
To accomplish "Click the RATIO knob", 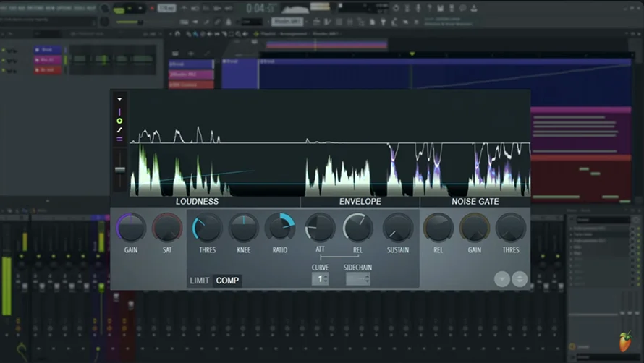I will pyautogui.click(x=280, y=228).
